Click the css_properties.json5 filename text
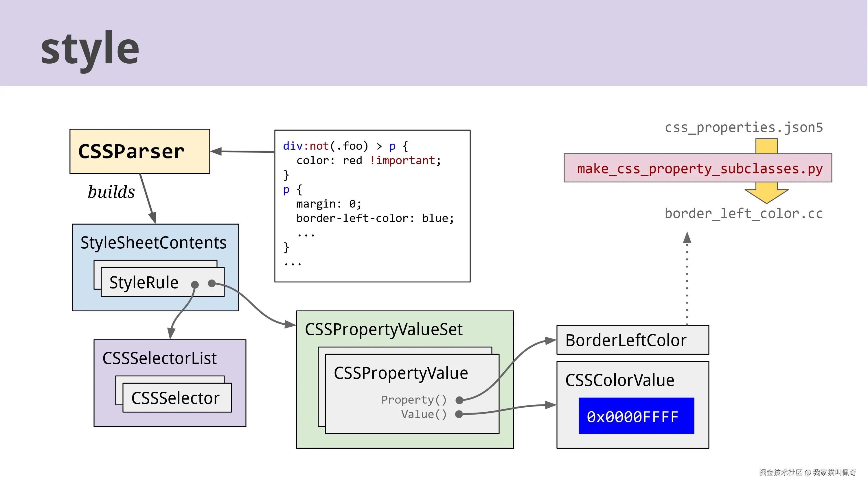The height and width of the screenshot is (488, 868). coord(743,127)
